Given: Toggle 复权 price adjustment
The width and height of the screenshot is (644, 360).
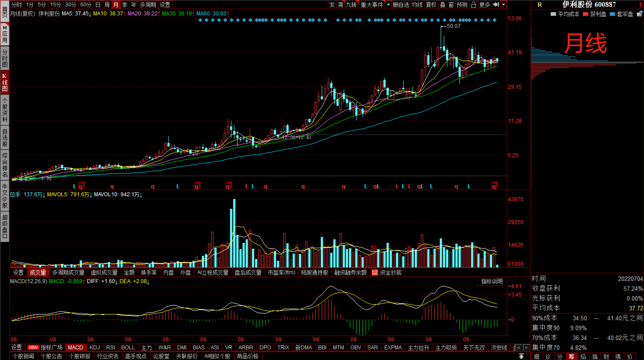Looking at the screenshot, I should 431,4.
